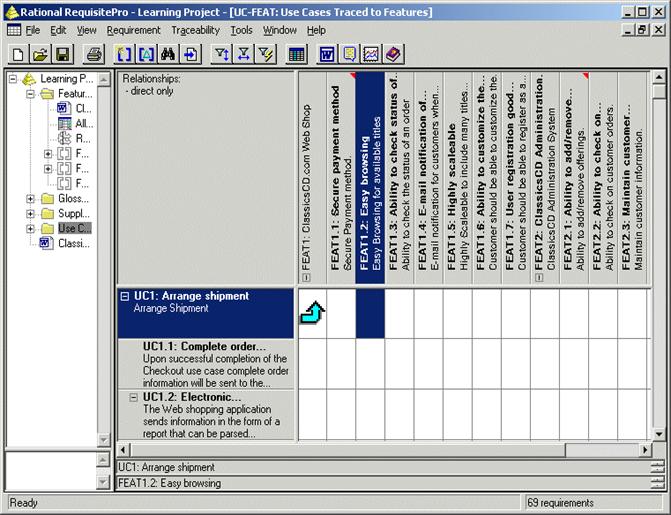Select FEAT1.7 User registration column header
This screenshot has width=671, height=515.
[x=516, y=178]
